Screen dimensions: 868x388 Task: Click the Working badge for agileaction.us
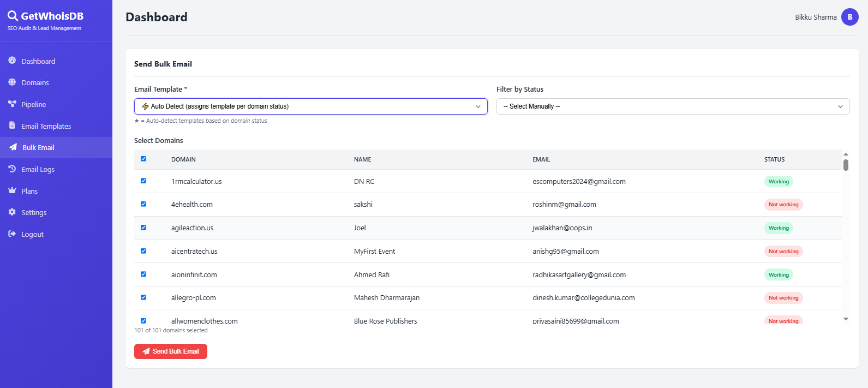click(779, 228)
